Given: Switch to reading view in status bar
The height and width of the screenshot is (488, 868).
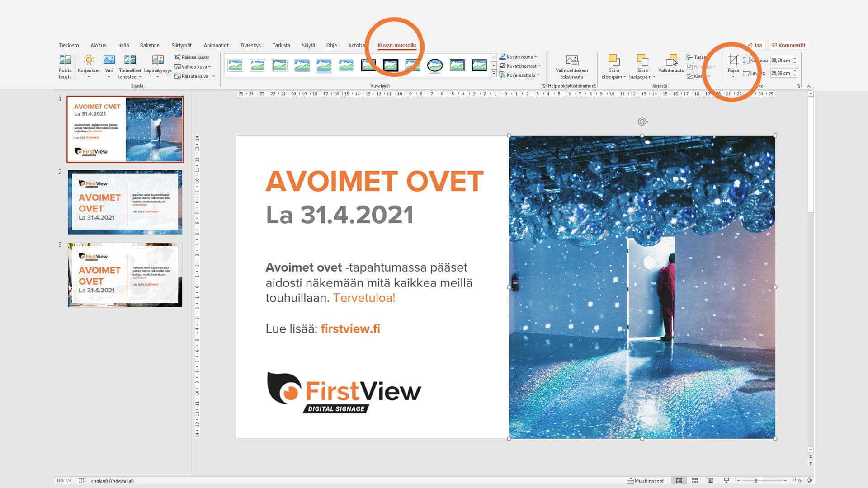Looking at the screenshot, I should (x=711, y=480).
